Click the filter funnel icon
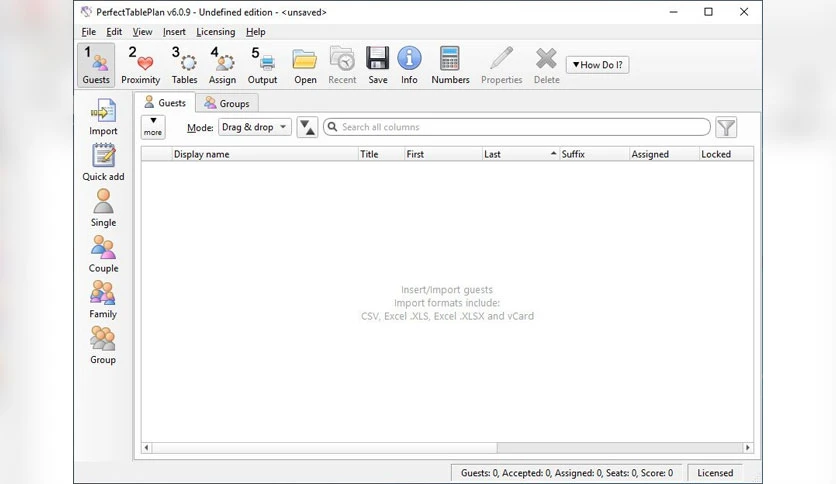 coord(726,127)
